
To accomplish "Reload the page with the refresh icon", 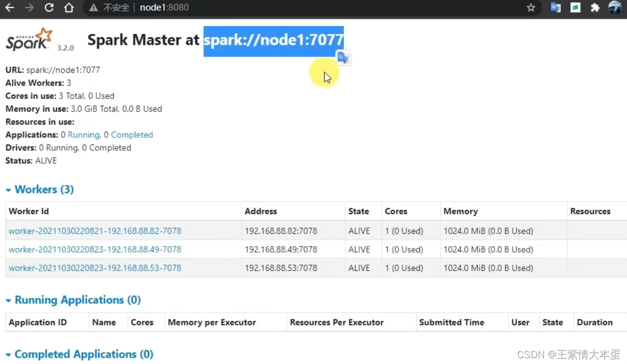I will [x=49, y=8].
